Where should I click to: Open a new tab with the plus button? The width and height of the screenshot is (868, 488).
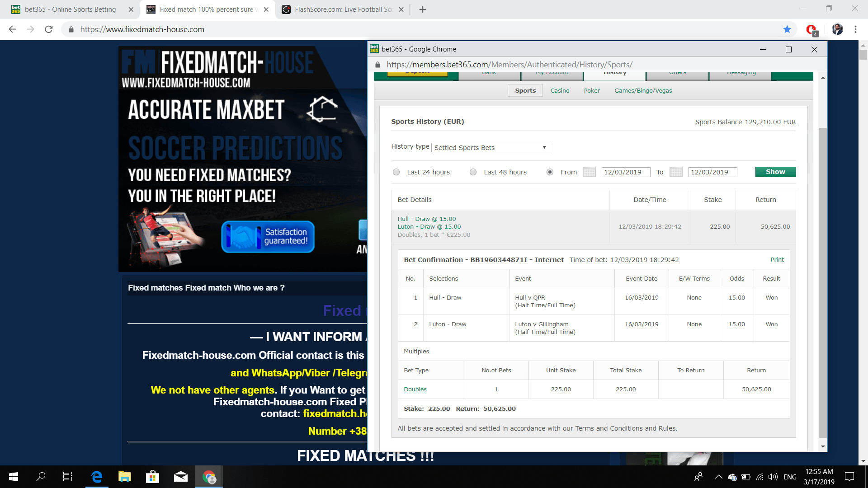tap(423, 9)
